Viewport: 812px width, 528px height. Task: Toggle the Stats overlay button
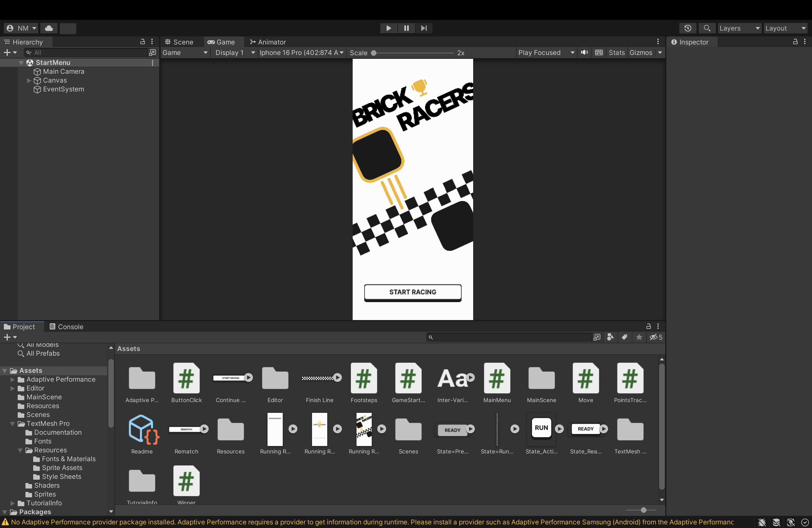tap(617, 52)
